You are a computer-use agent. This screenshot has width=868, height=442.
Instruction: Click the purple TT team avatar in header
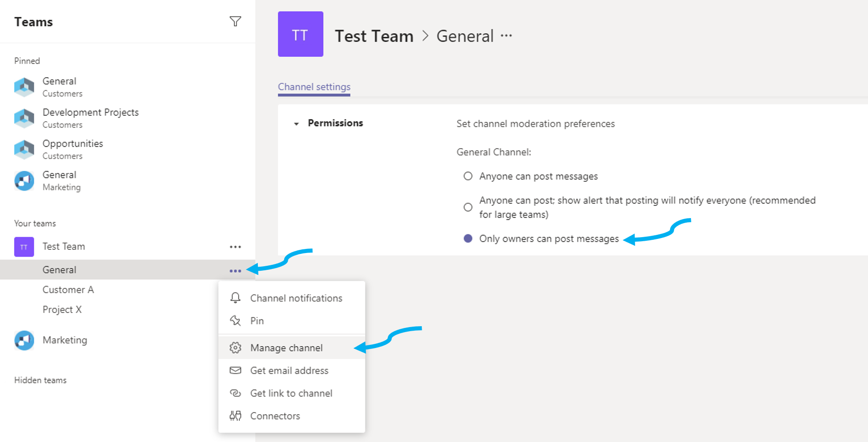click(301, 34)
